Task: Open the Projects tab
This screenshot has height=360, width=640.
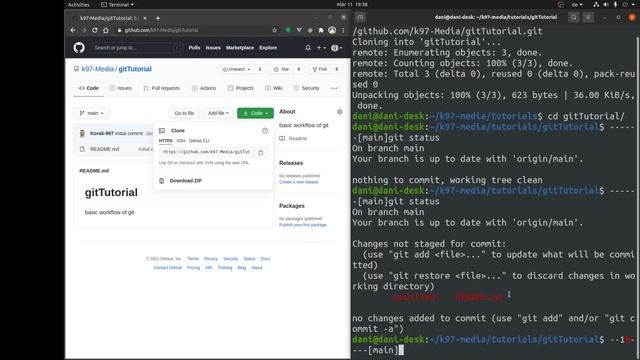Action: coord(240,88)
